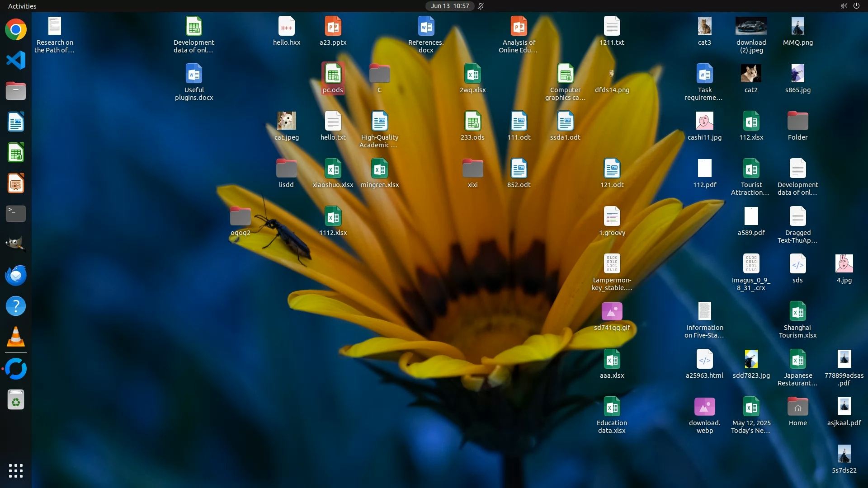Click the cat.jpeg image thumbnail

click(x=287, y=121)
